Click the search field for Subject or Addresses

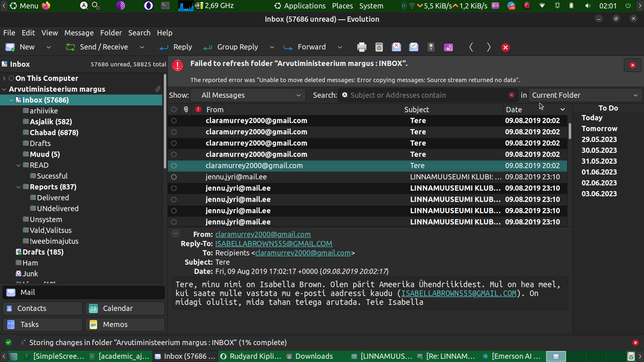click(x=427, y=95)
